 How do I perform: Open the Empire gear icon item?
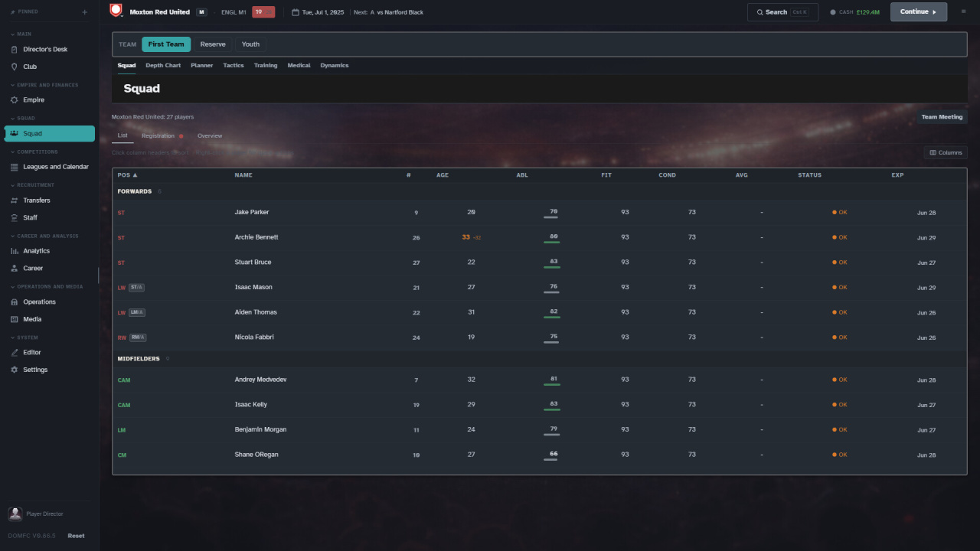50,99
